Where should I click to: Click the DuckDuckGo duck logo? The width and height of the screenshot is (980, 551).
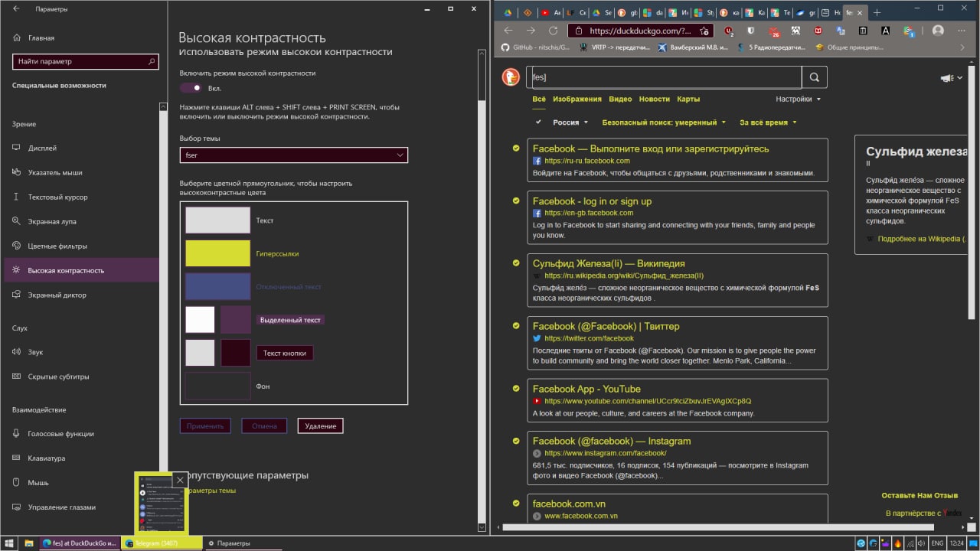pos(511,77)
